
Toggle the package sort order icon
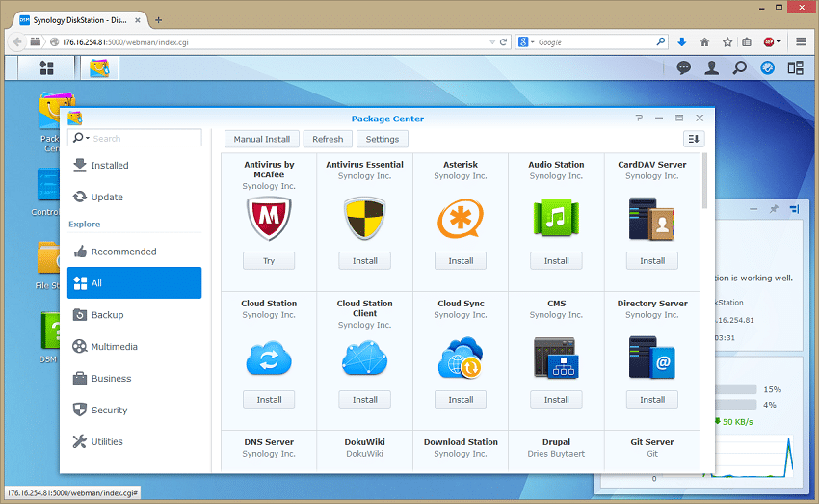(694, 139)
